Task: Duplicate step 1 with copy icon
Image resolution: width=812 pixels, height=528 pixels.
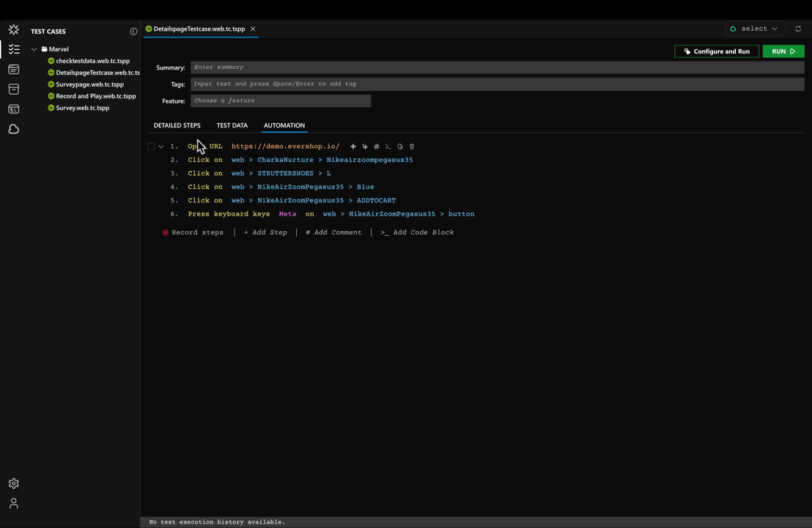Action: click(x=400, y=147)
